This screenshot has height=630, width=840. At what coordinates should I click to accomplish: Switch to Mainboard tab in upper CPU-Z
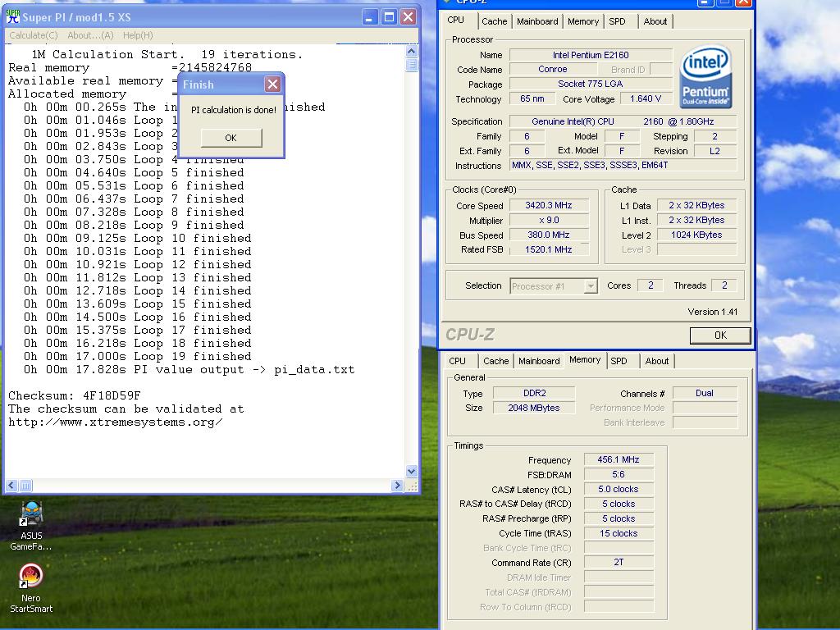[x=537, y=21]
